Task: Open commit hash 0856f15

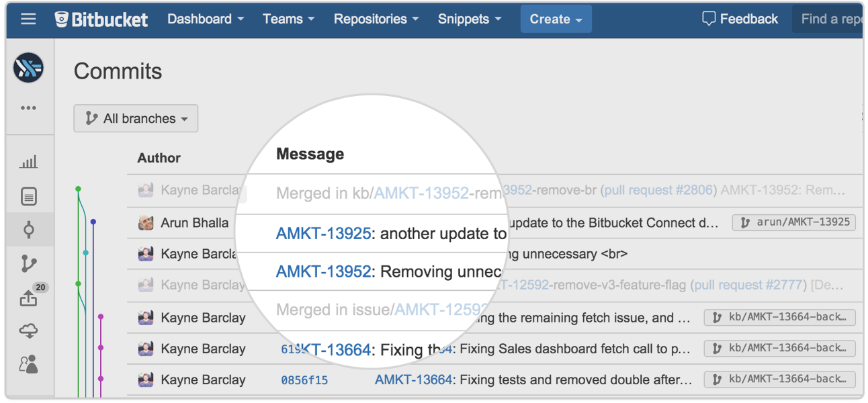Action: pos(304,380)
